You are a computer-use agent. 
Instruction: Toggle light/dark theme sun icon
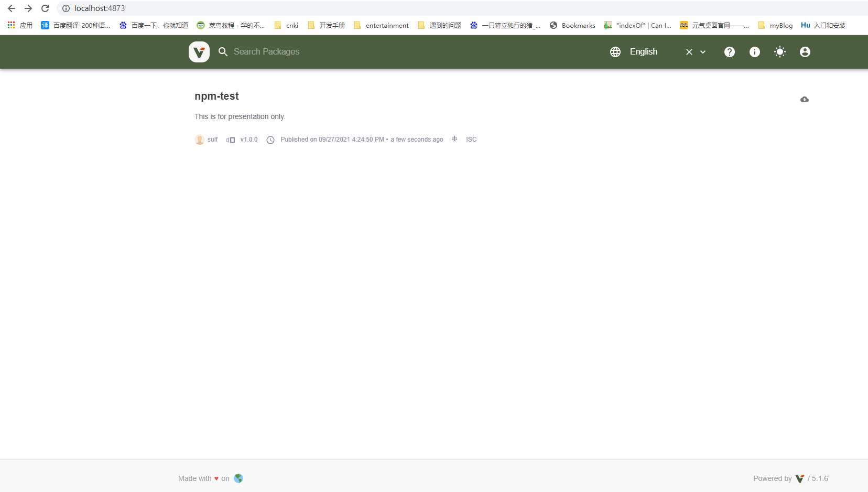point(779,52)
